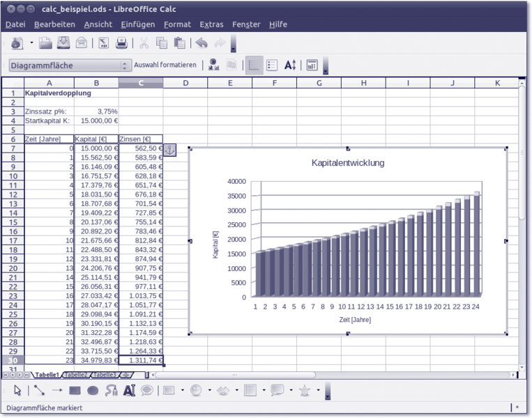The width and height of the screenshot is (532, 418).
Task: Select the Ellipse drawing tool
Action: pyautogui.click(x=93, y=391)
